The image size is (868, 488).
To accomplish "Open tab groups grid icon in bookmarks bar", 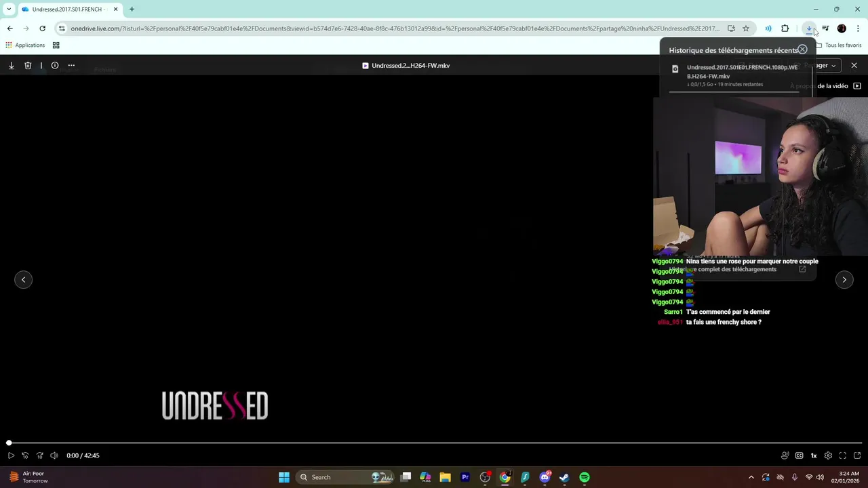I will (x=56, y=45).
